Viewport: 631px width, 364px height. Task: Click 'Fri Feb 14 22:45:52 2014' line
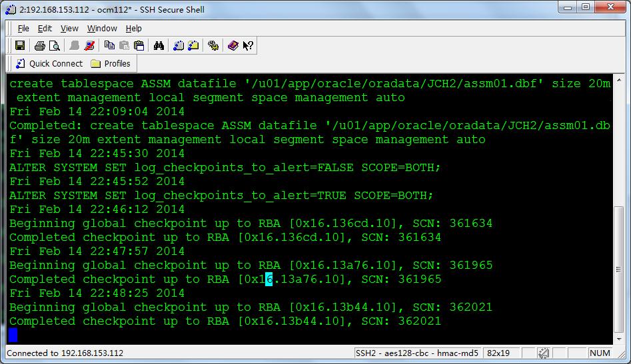(x=97, y=181)
